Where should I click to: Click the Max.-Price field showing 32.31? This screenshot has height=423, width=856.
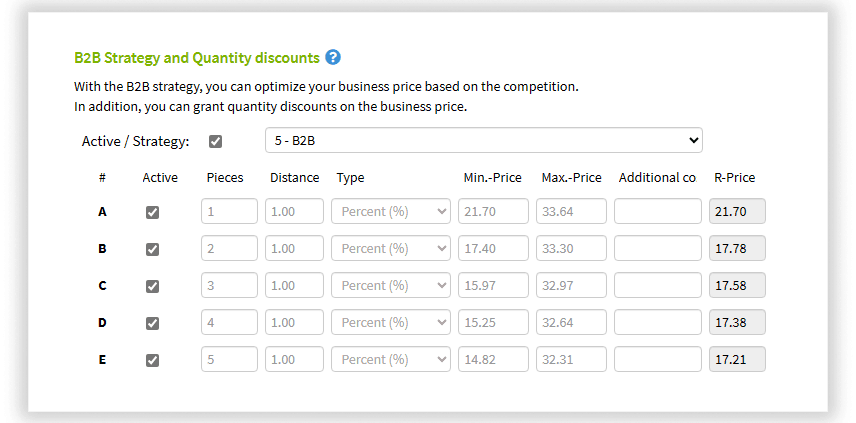coord(571,360)
